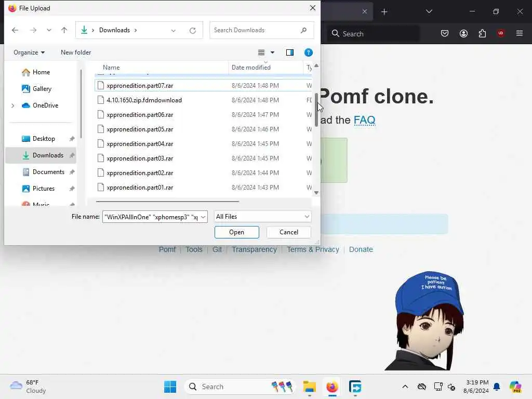Image resolution: width=532 pixels, height=399 pixels.
Task: Open the Firefox hamburger menu
Action: (x=520, y=33)
